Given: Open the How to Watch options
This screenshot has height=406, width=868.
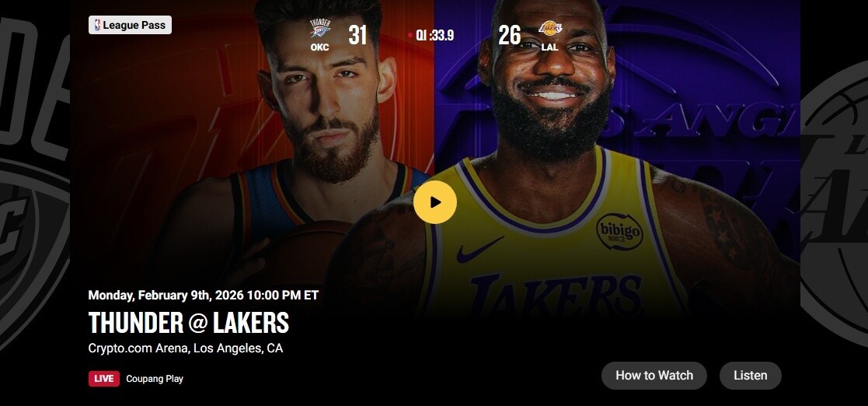Looking at the screenshot, I should pos(654,376).
